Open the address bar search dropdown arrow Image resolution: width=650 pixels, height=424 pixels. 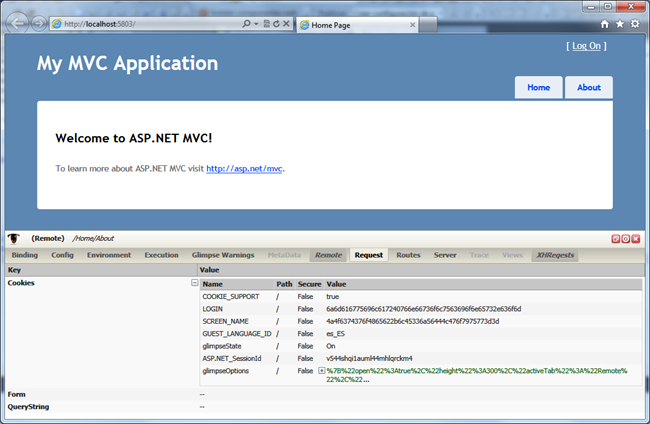coord(258,23)
